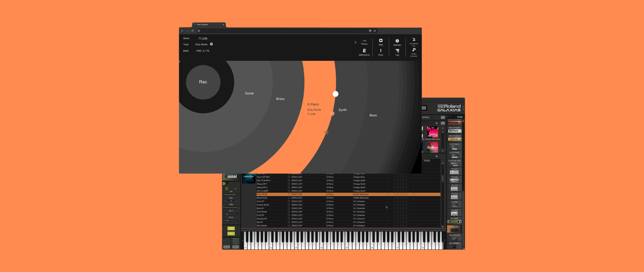Bookmark the Dirty Wurlie tone
The width and height of the screenshot is (644, 272).
211,44
